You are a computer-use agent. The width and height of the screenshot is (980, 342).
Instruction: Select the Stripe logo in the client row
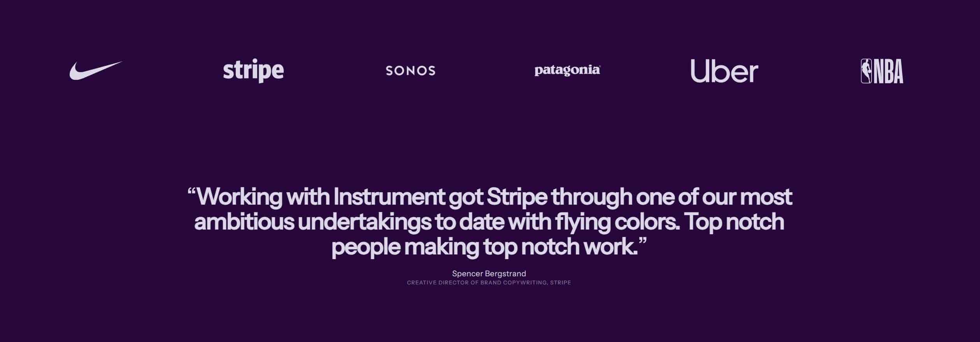pos(253,71)
